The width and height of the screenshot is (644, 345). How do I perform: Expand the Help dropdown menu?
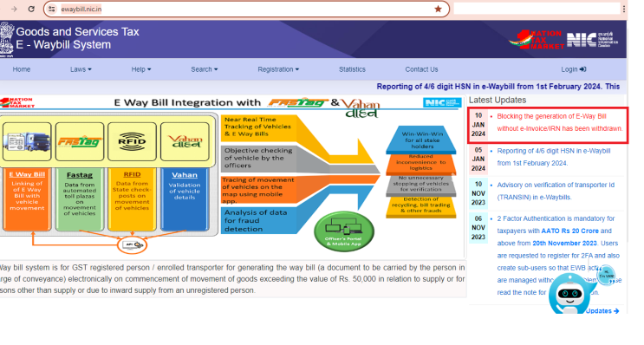tap(141, 69)
